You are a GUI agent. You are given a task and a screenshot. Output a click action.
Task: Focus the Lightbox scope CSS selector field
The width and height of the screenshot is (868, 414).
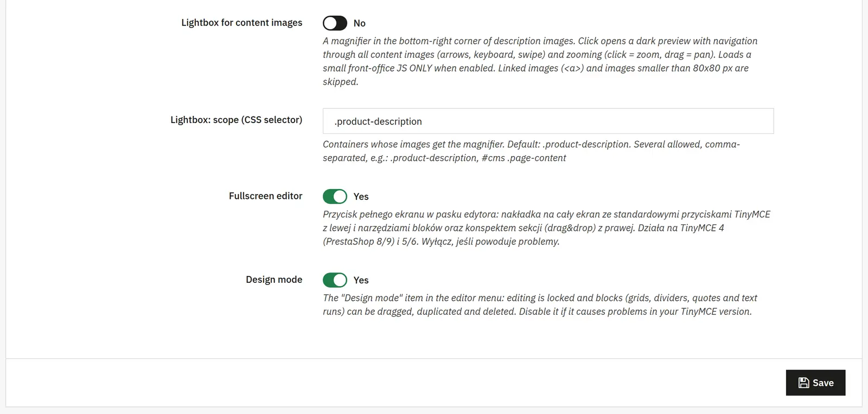tap(548, 121)
